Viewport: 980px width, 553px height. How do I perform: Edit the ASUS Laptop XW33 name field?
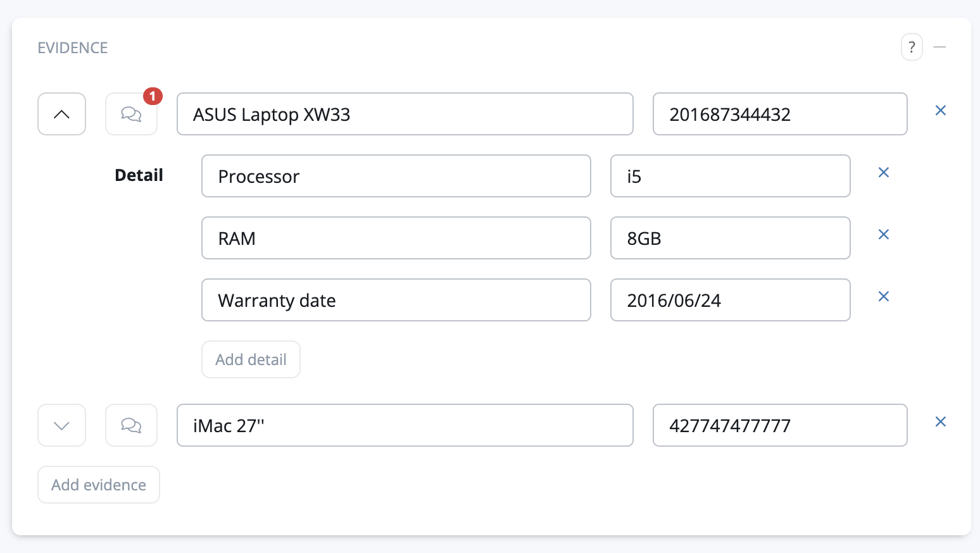405,114
